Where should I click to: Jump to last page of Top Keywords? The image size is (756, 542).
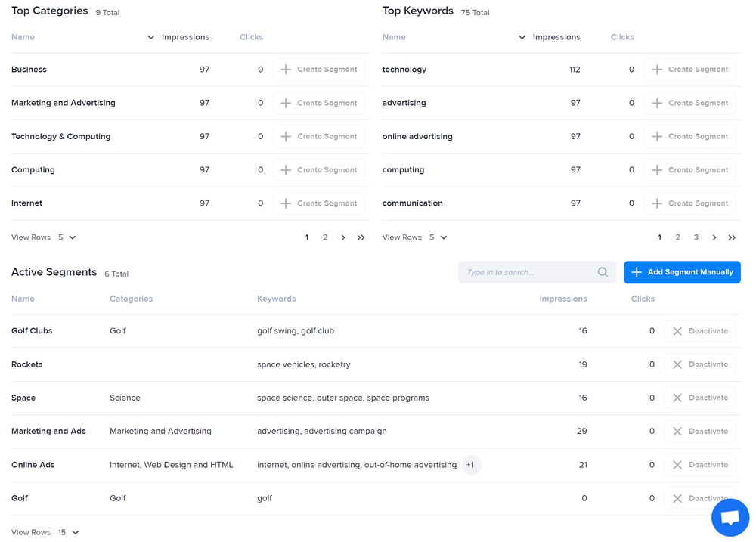732,237
